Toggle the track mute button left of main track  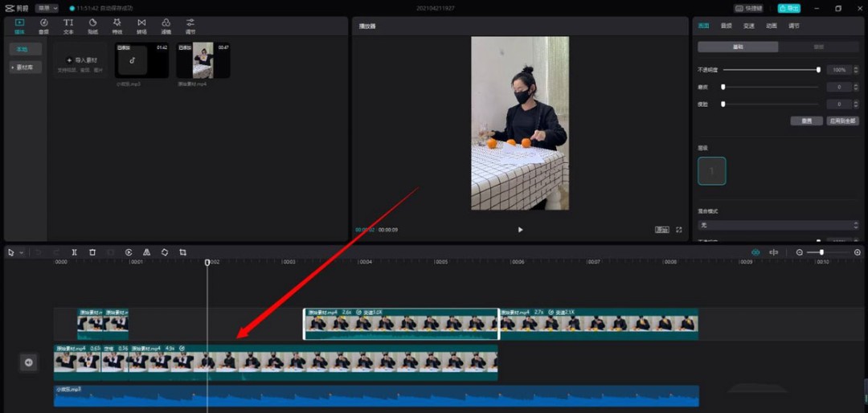pos(29,362)
